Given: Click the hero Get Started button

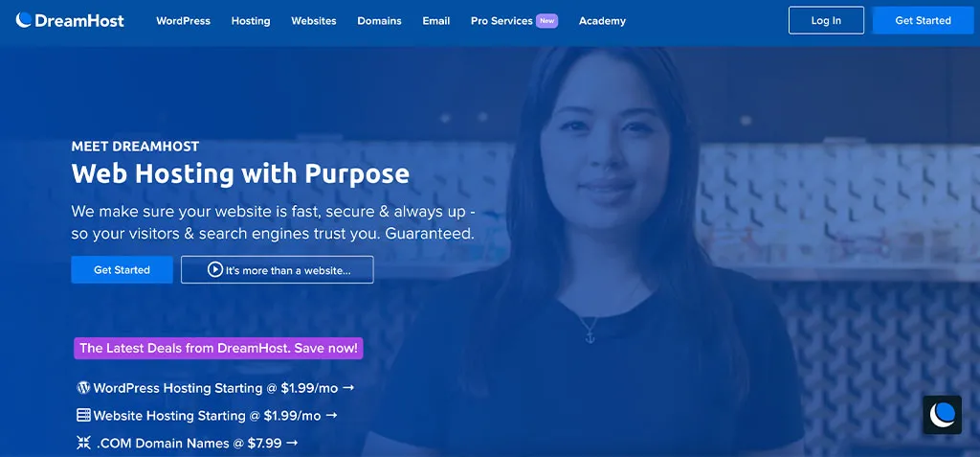Looking at the screenshot, I should coord(122,270).
